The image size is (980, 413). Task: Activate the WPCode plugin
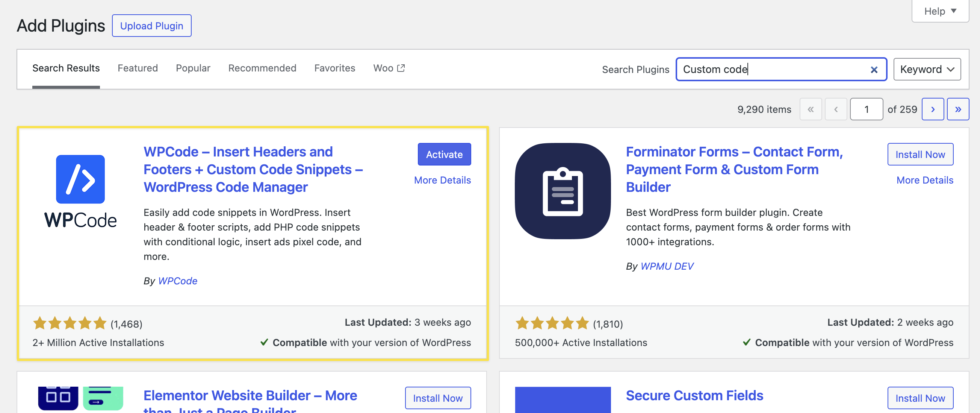444,155
